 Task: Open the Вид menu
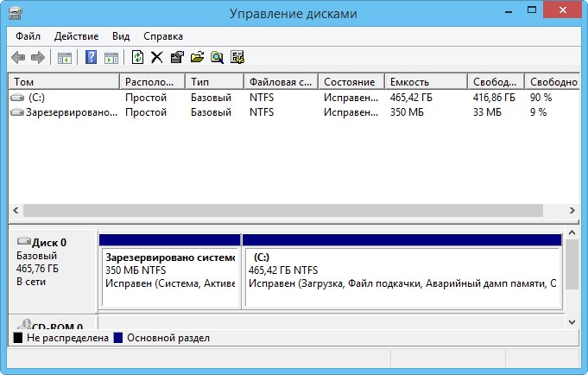tap(121, 36)
